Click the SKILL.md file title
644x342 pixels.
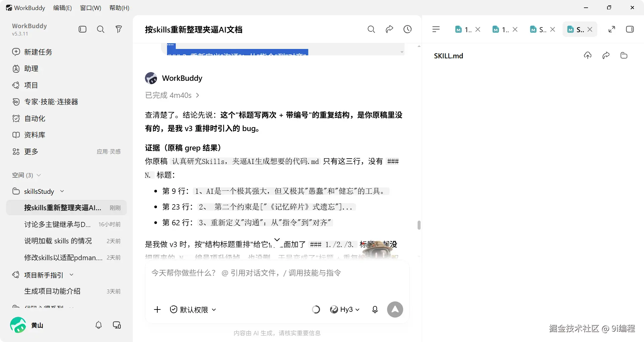click(x=448, y=56)
